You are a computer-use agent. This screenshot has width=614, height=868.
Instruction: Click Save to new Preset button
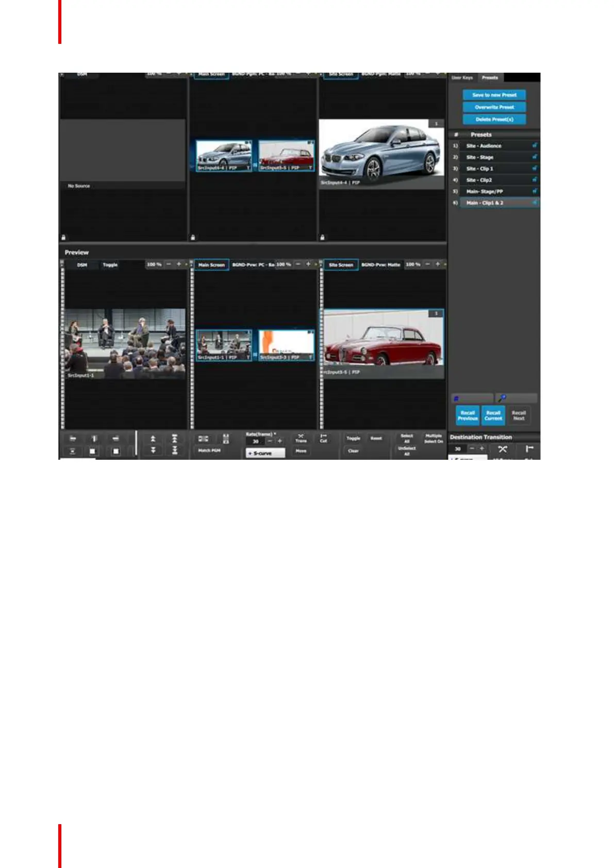point(494,95)
